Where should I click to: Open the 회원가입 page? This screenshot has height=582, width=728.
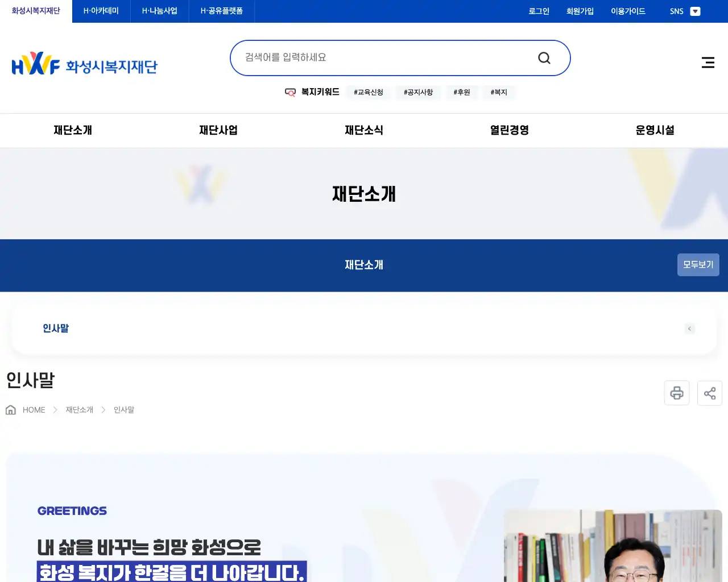(580, 11)
